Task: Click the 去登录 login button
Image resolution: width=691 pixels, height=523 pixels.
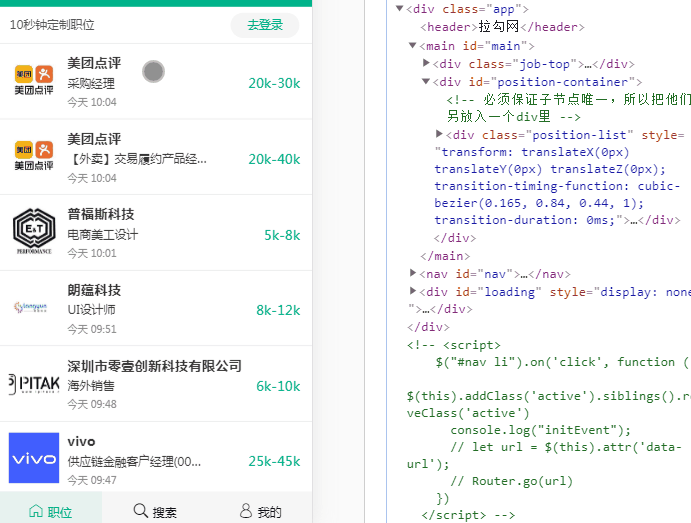Action: point(264,25)
